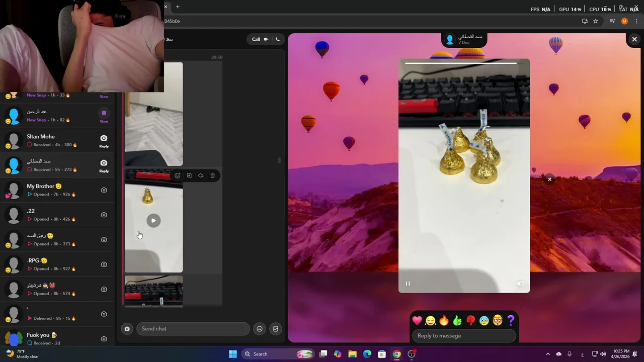This screenshot has height=362, width=644.
Task: Show hidden system tray icons
Action: 548,354
